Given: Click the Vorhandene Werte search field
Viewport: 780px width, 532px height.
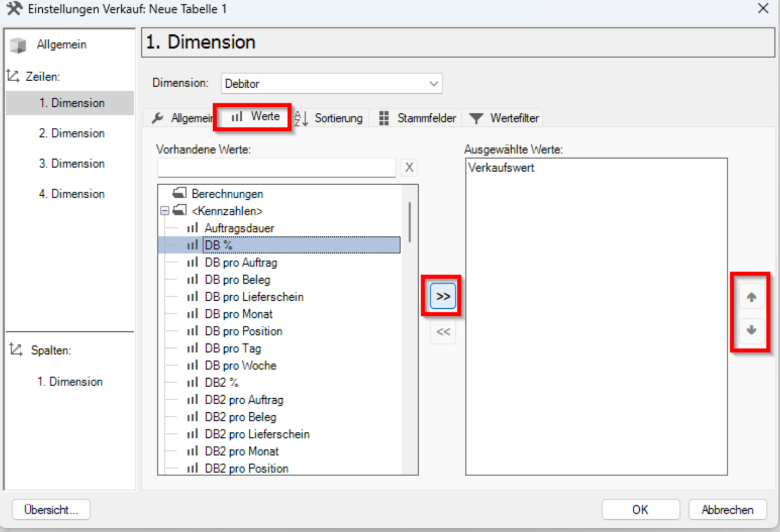Looking at the screenshot, I should (x=277, y=168).
